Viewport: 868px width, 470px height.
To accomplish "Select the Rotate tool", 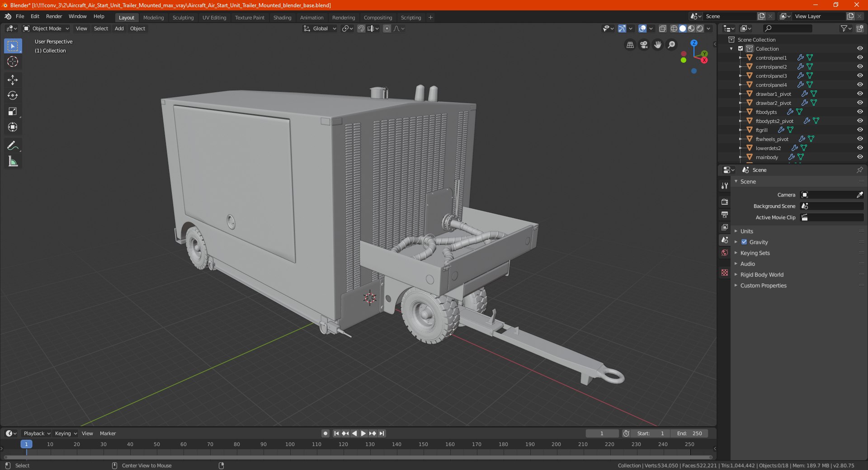I will point(13,96).
